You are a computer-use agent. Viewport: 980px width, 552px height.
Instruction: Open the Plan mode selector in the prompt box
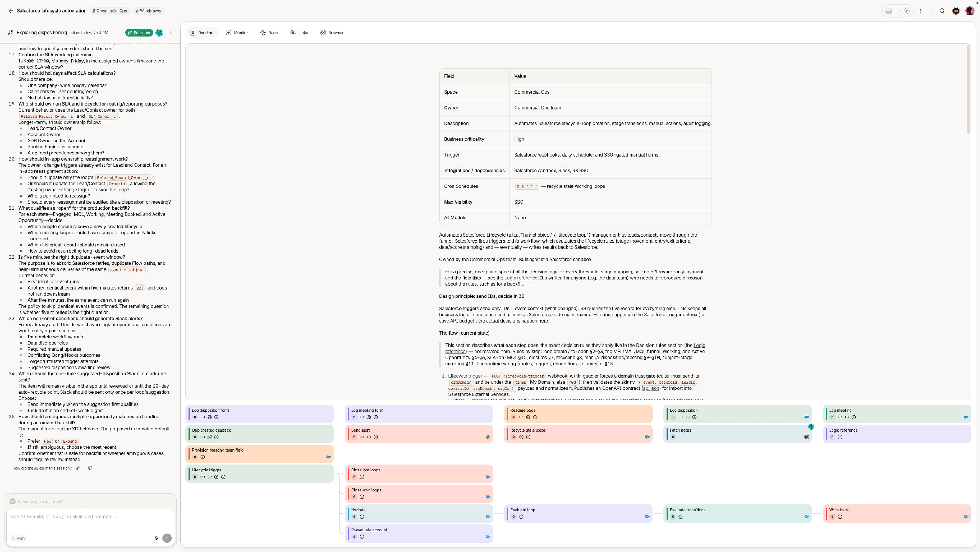point(18,538)
